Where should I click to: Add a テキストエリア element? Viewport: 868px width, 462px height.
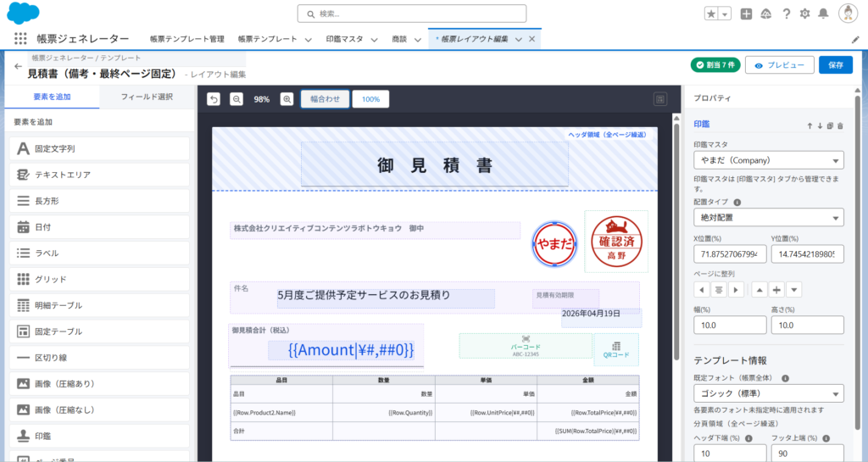pyautogui.click(x=99, y=175)
